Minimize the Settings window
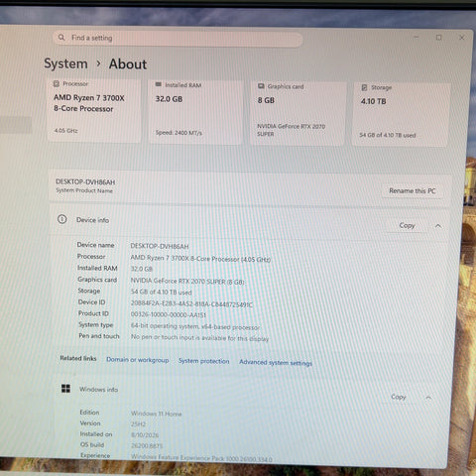This screenshot has height=476, width=476. coord(416,37)
